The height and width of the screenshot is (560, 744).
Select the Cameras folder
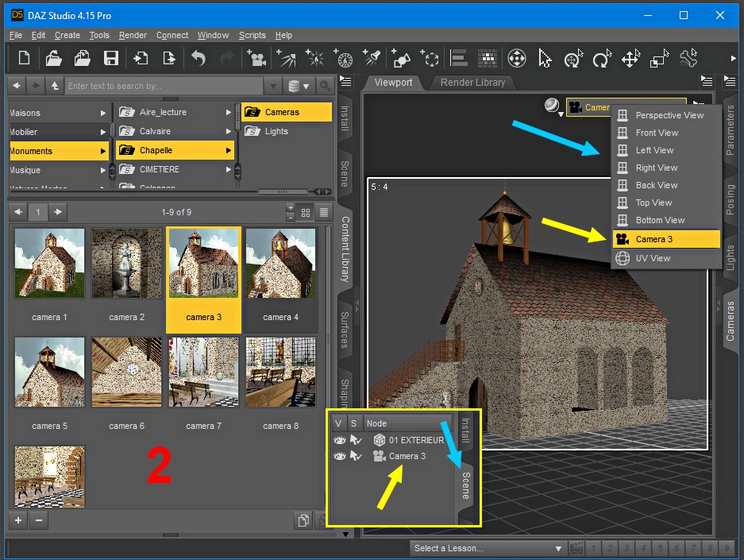(287, 112)
